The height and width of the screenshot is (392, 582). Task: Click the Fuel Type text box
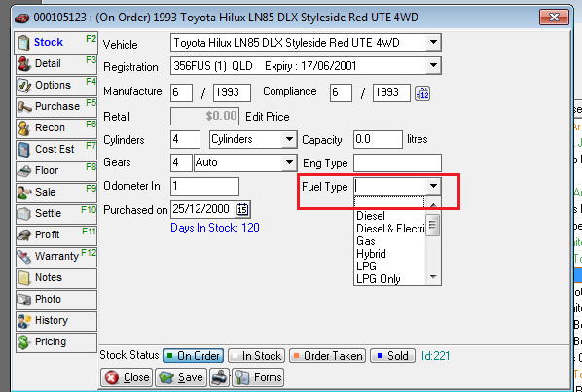(x=390, y=186)
